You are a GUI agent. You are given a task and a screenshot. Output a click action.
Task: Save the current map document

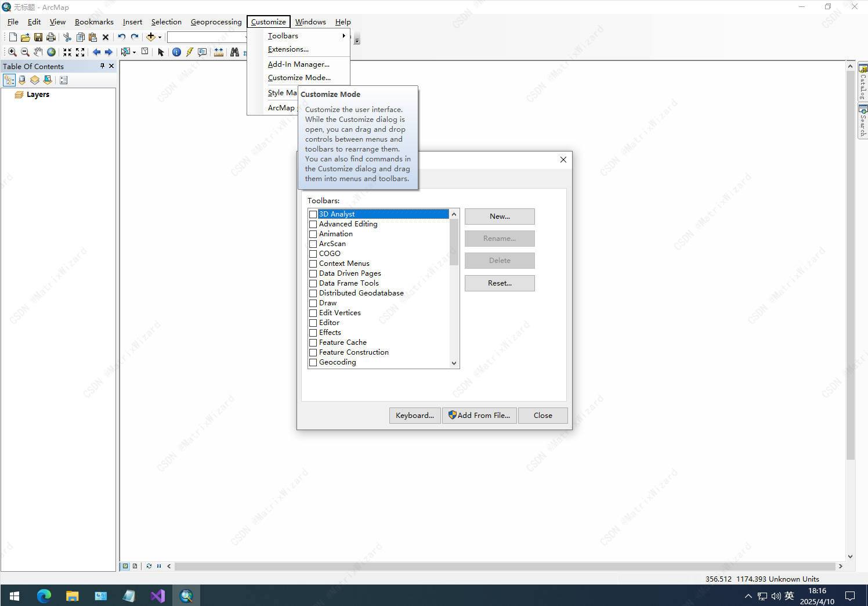point(38,37)
